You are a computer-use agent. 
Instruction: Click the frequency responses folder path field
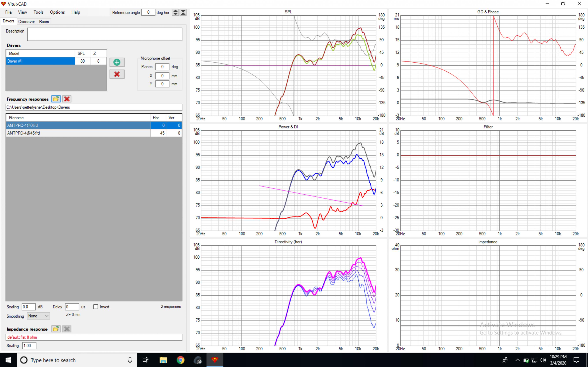point(94,107)
